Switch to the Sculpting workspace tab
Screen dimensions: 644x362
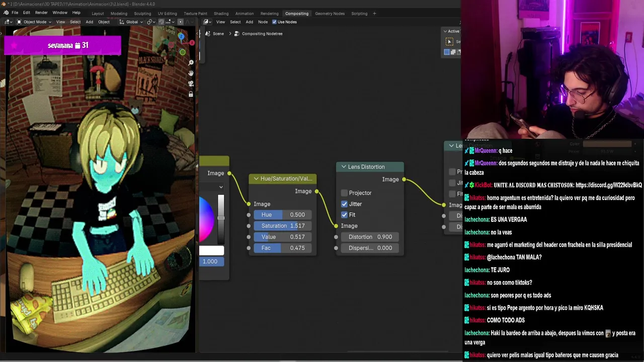point(142,14)
